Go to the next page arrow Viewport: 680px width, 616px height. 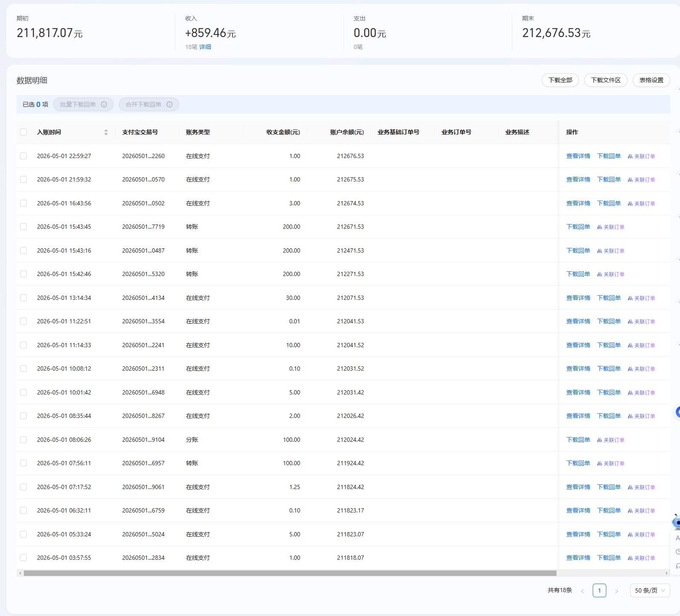point(617,591)
